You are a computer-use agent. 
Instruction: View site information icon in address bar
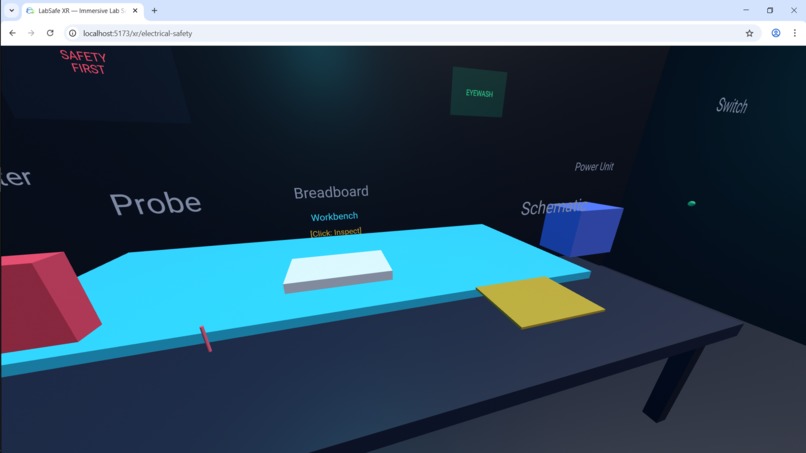point(72,33)
